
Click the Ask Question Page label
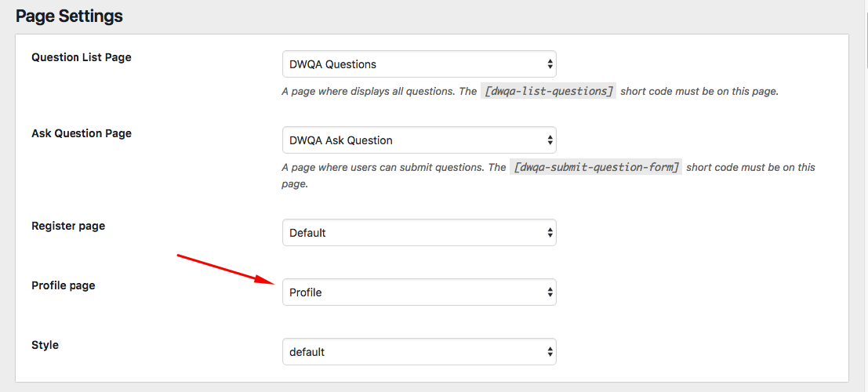(x=82, y=133)
